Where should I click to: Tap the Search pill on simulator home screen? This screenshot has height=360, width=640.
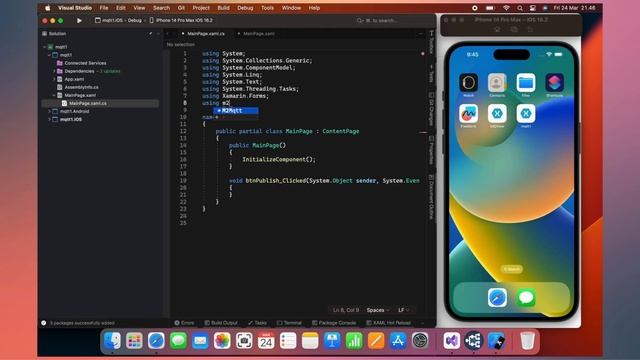click(511, 269)
